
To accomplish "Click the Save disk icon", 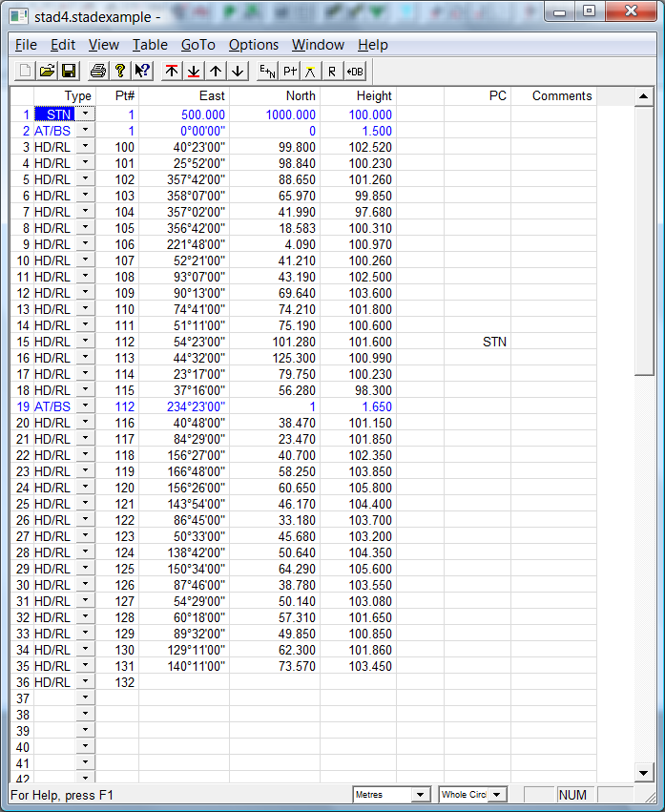I will tap(69, 71).
